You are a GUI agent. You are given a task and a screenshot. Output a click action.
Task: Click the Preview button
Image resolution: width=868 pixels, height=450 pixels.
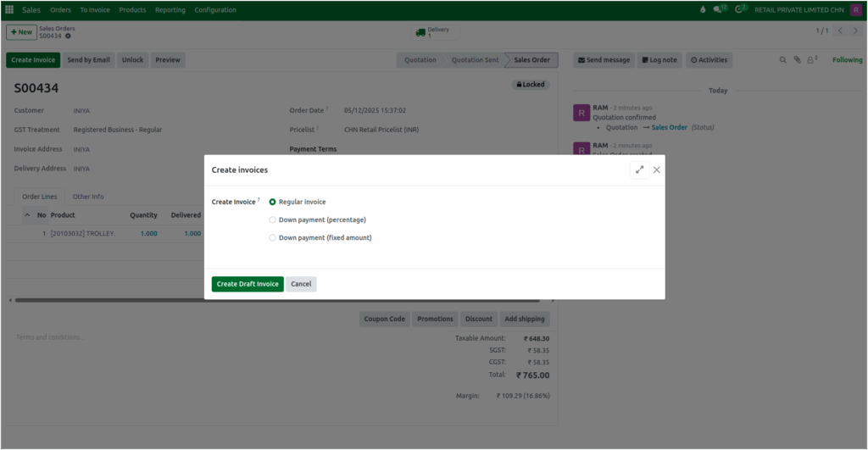coord(168,60)
